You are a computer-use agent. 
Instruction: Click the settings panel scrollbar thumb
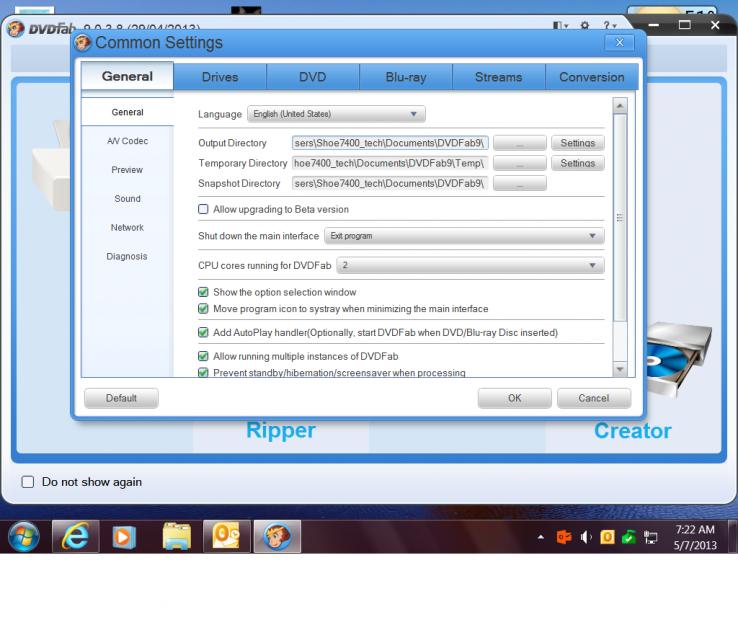[620, 218]
